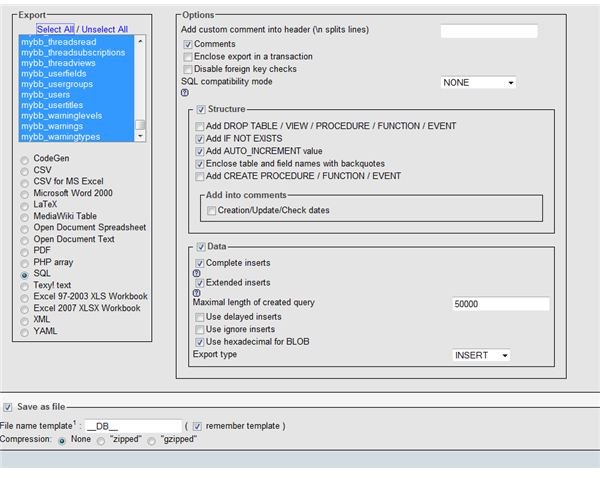Toggle Structure section checkbox
Image resolution: width=600 pixels, height=478 pixels.
tap(201, 110)
